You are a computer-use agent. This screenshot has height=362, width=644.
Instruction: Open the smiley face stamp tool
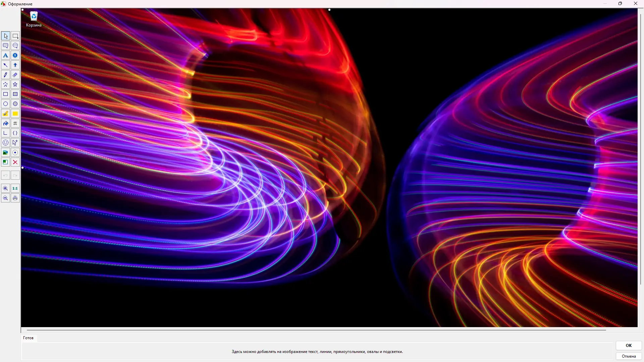tap(5, 143)
